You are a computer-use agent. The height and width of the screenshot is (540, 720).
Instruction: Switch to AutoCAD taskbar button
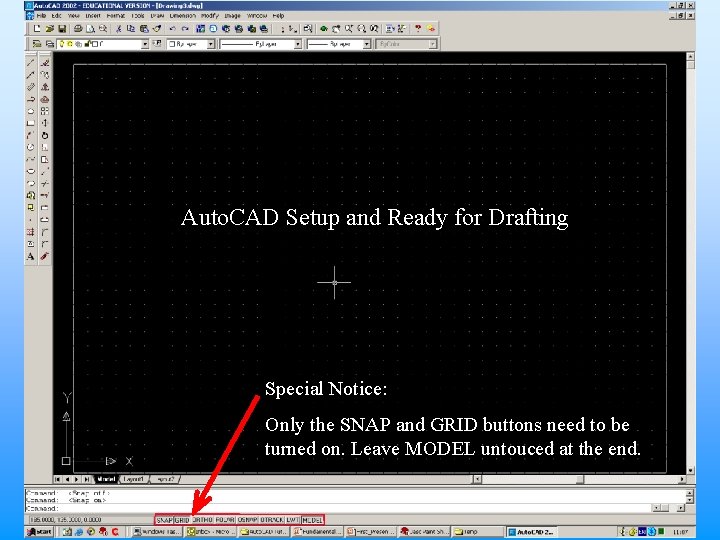click(531, 532)
